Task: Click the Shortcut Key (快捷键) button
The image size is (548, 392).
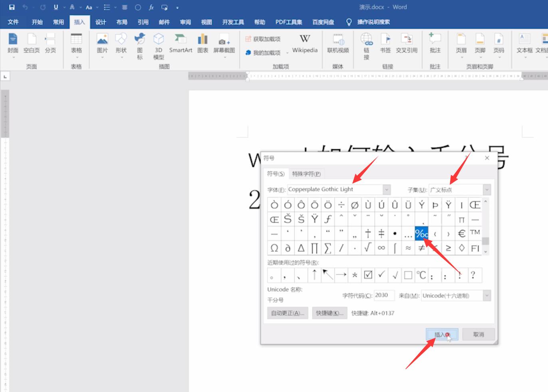Action: pos(330,313)
